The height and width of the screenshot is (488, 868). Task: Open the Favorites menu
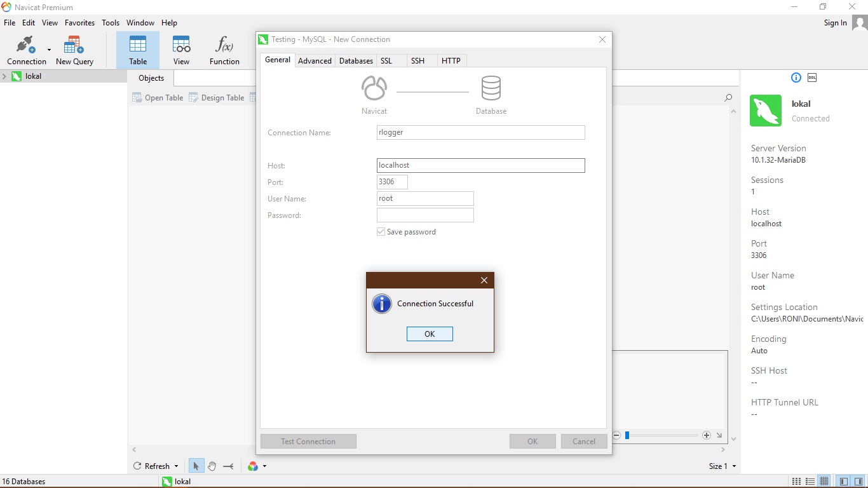tap(79, 23)
